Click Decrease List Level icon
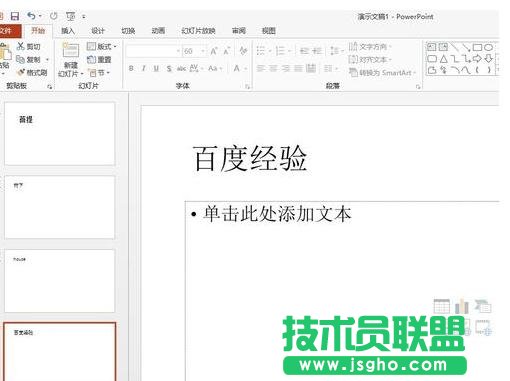Viewport: 510px width, 381px height. click(x=304, y=51)
